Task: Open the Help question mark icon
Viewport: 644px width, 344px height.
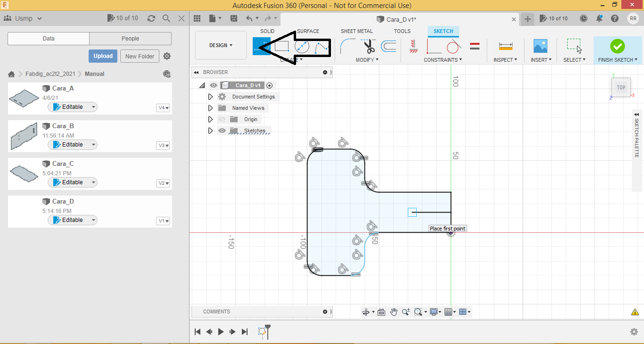Action: coord(615,18)
